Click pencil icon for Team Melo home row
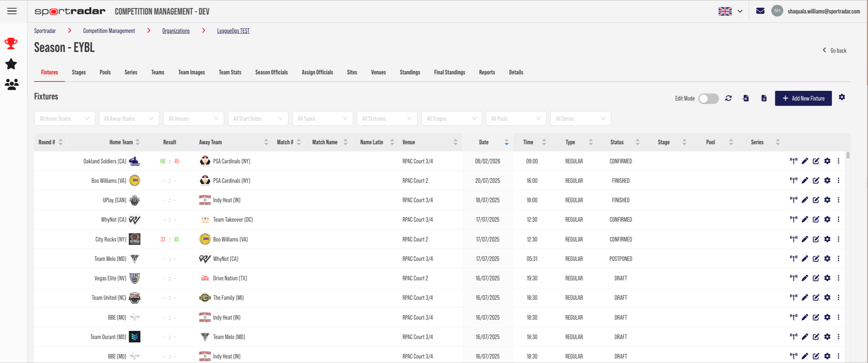The width and height of the screenshot is (868, 363). coord(805,259)
